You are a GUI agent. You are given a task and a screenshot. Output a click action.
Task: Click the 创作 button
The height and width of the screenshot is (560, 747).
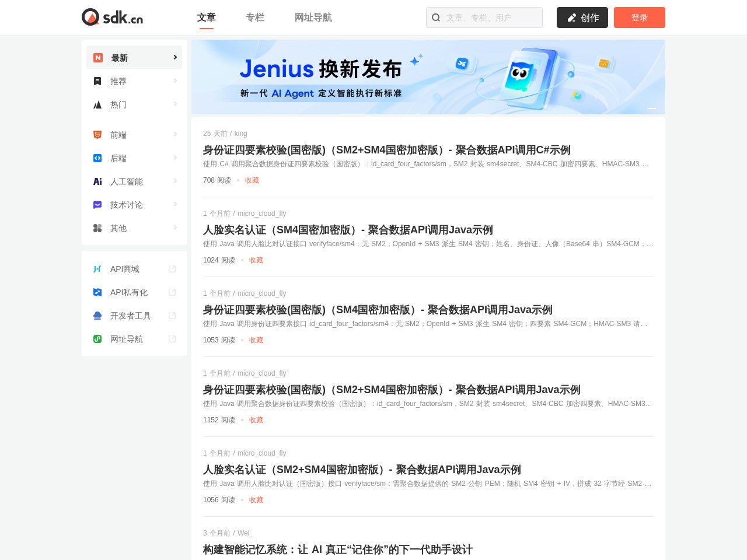(582, 17)
